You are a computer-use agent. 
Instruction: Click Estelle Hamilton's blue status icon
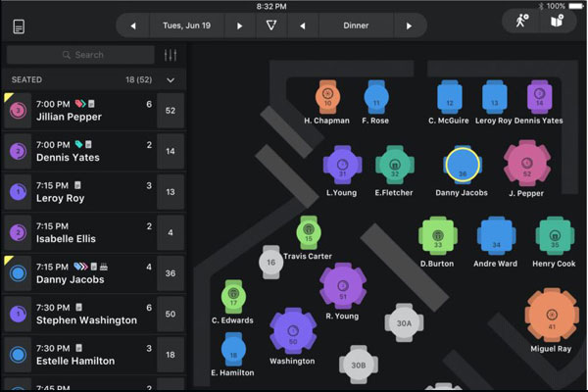18,354
